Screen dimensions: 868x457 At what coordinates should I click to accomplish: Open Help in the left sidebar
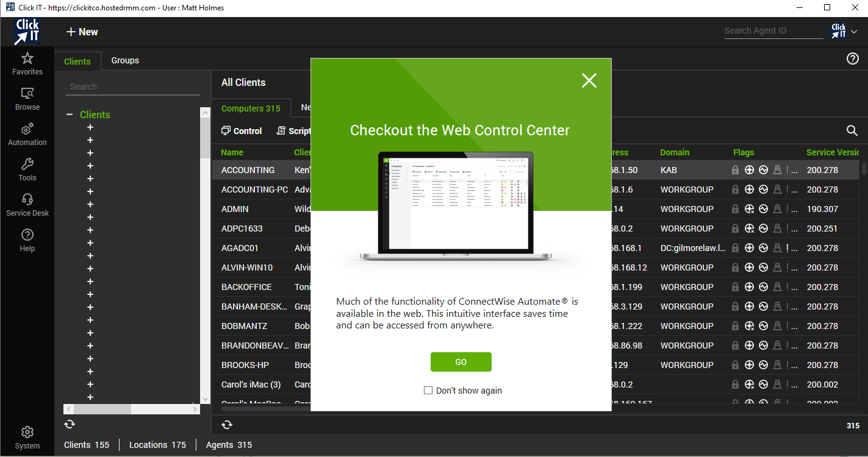pyautogui.click(x=27, y=241)
